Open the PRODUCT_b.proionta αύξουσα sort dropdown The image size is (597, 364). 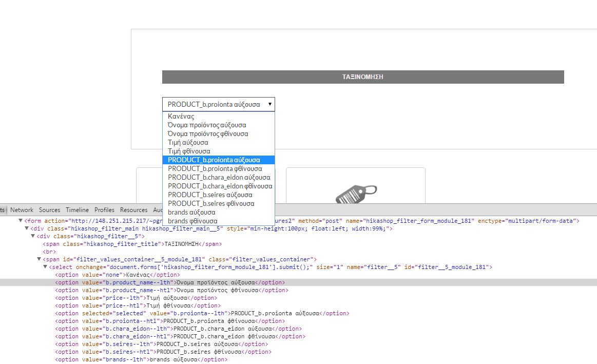[x=219, y=104]
